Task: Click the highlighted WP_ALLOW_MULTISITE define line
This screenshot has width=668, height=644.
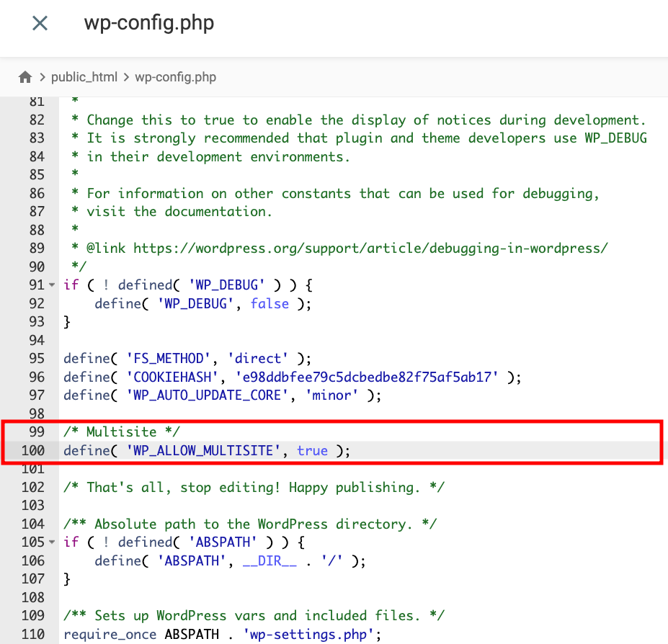Action: [x=206, y=450]
